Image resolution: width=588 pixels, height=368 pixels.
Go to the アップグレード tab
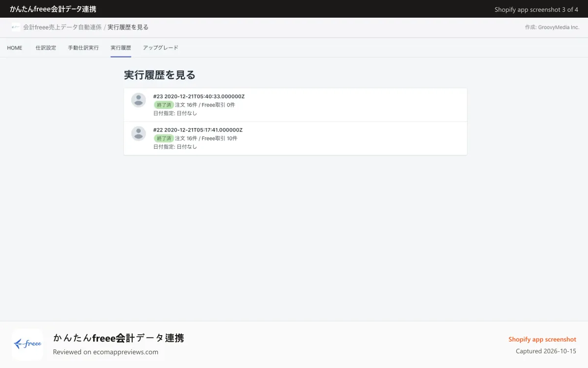pos(161,48)
